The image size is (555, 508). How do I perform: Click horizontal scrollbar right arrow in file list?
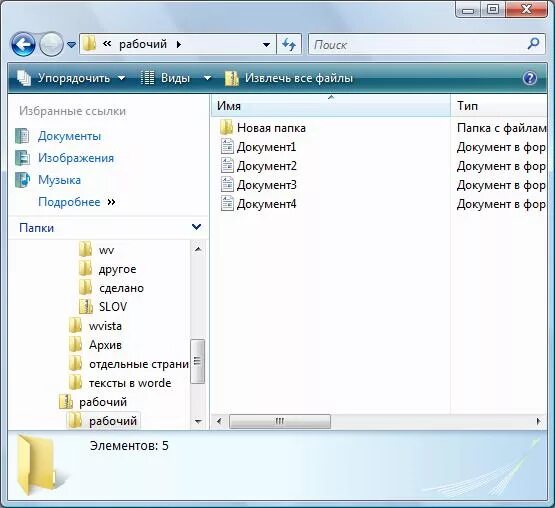(x=538, y=421)
